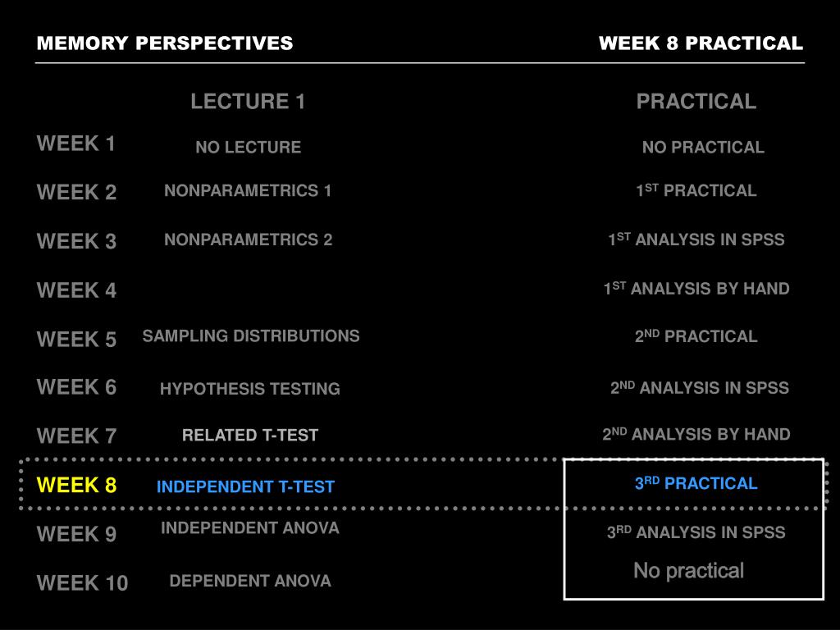The width and height of the screenshot is (840, 630).
Task: Select 1ST ANALYSIS BY HAND text
Action: coord(696,288)
